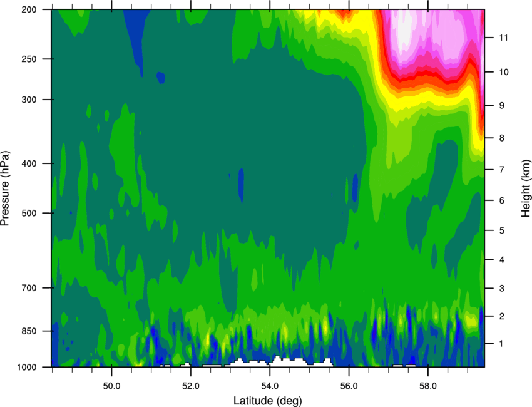This screenshot has height=407, width=532.
Task: Select the 700 pressure tick label
Action: click(x=29, y=288)
